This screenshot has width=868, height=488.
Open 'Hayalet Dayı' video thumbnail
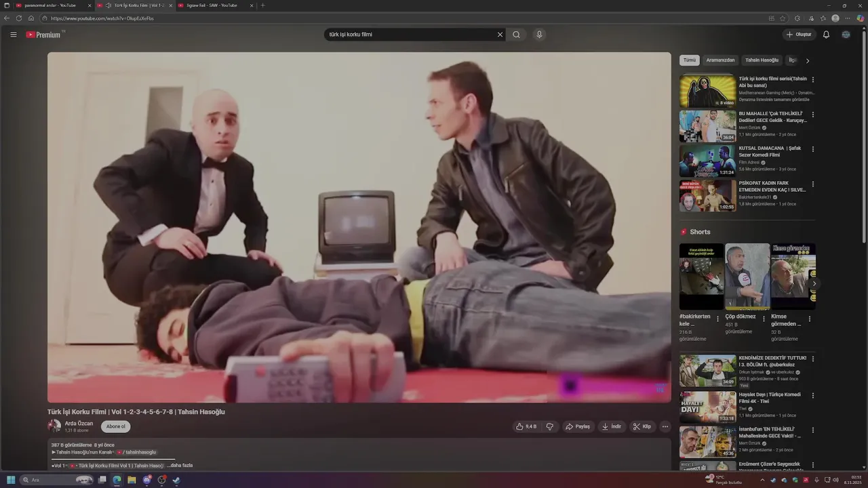(707, 407)
